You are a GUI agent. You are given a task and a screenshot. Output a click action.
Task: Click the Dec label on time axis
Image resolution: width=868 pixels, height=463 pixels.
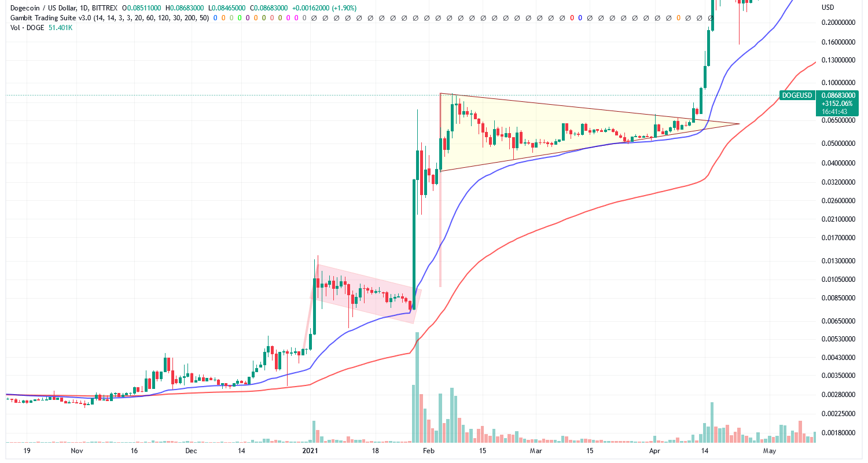[192, 450]
